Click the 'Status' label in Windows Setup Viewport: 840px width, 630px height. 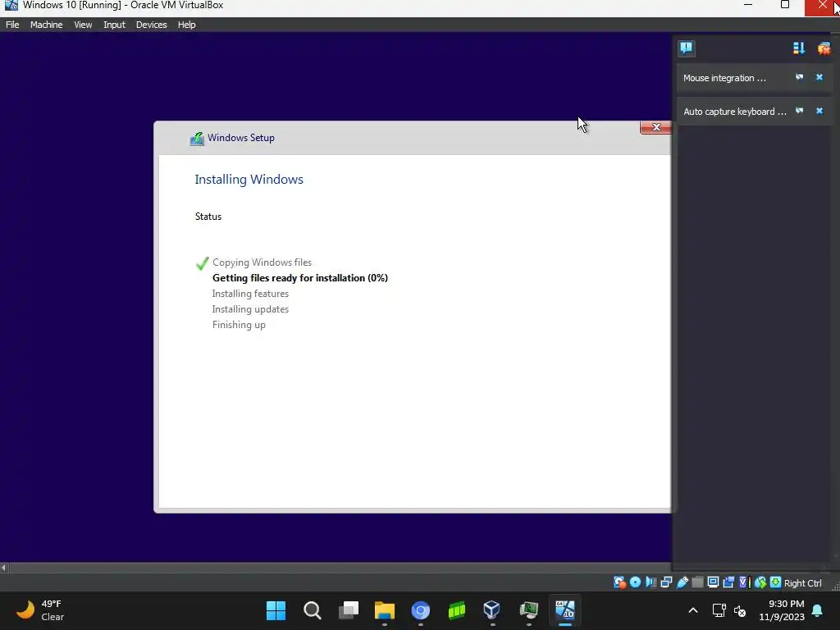[208, 217]
